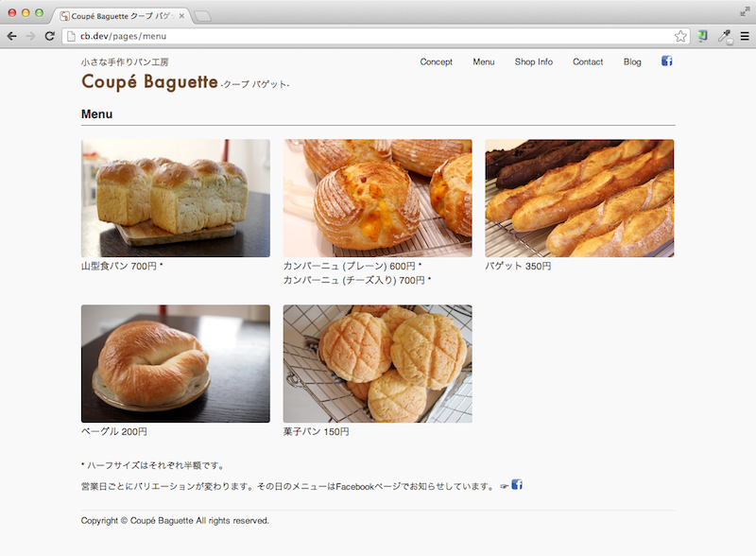Open Facebook icon beside the variation note
The height and width of the screenshot is (556, 756).
[x=517, y=484]
